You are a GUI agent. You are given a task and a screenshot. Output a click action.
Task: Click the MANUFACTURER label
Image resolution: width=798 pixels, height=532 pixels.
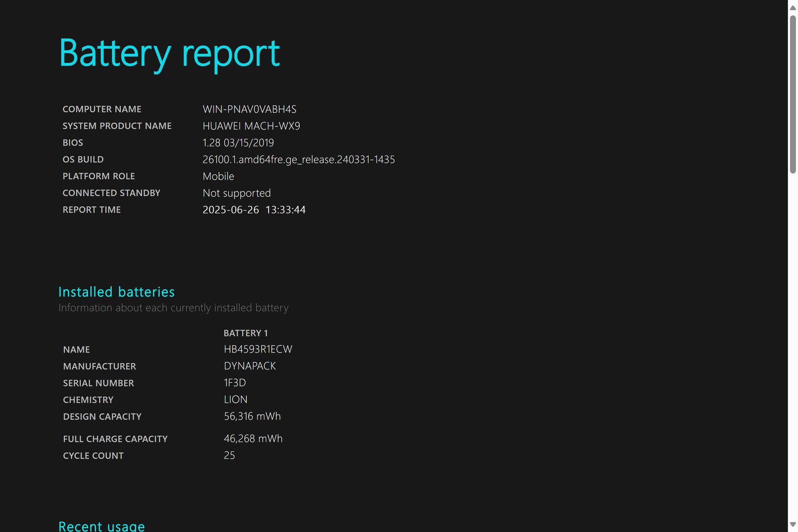pos(99,366)
